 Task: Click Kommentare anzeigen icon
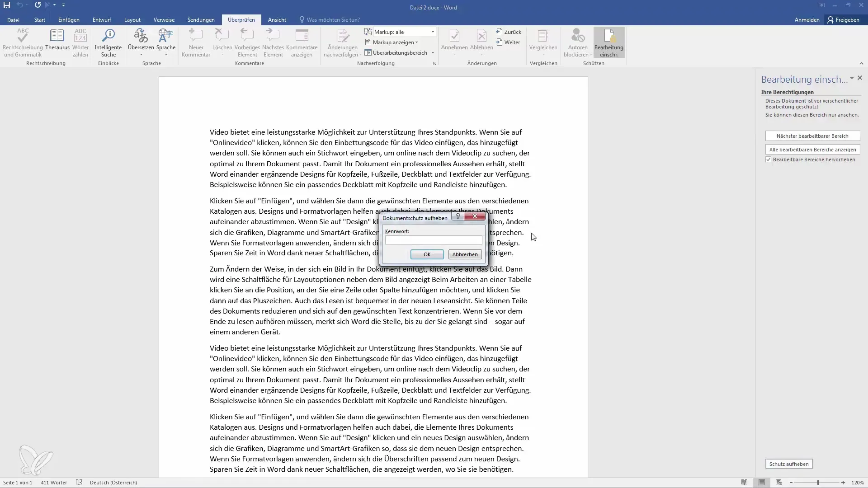coord(302,43)
